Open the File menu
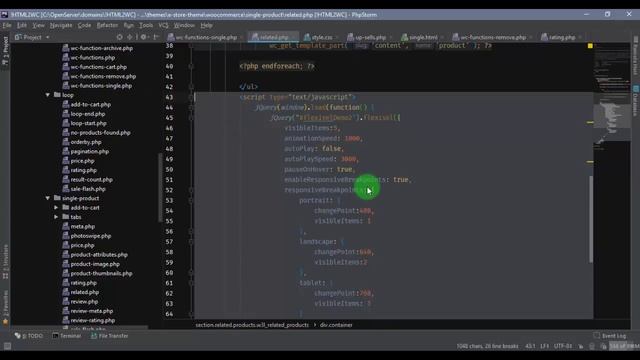 pyautogui.click(x=7, y=25)
